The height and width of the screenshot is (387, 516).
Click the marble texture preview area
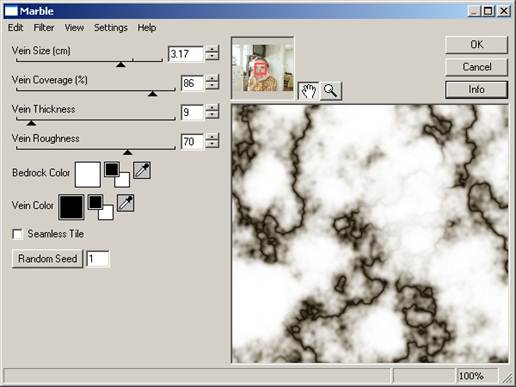point(370,234)
